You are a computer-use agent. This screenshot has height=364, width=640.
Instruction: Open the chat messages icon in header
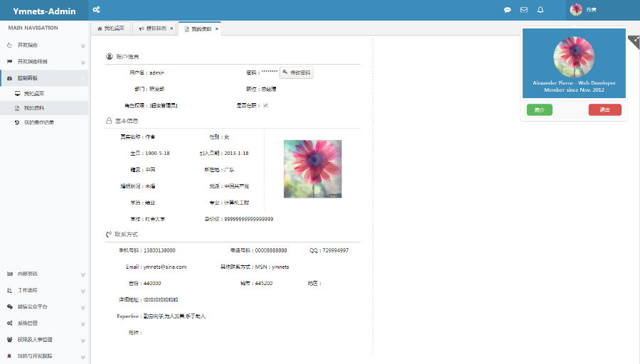pos(507,10)
